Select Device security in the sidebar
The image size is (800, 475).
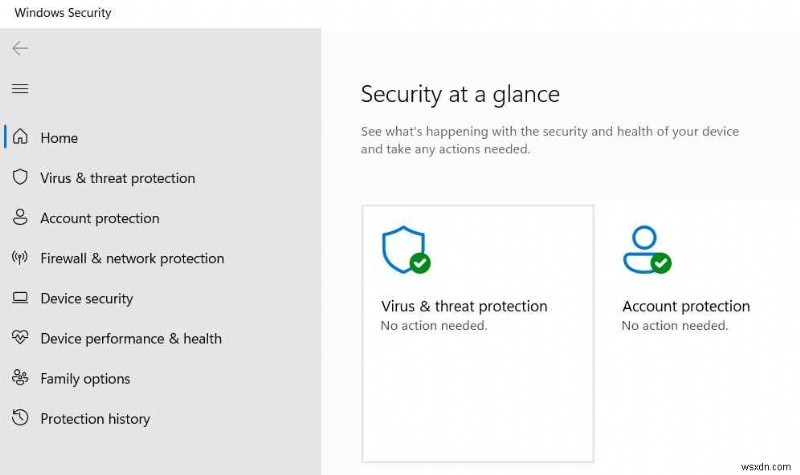click(86, 298)
